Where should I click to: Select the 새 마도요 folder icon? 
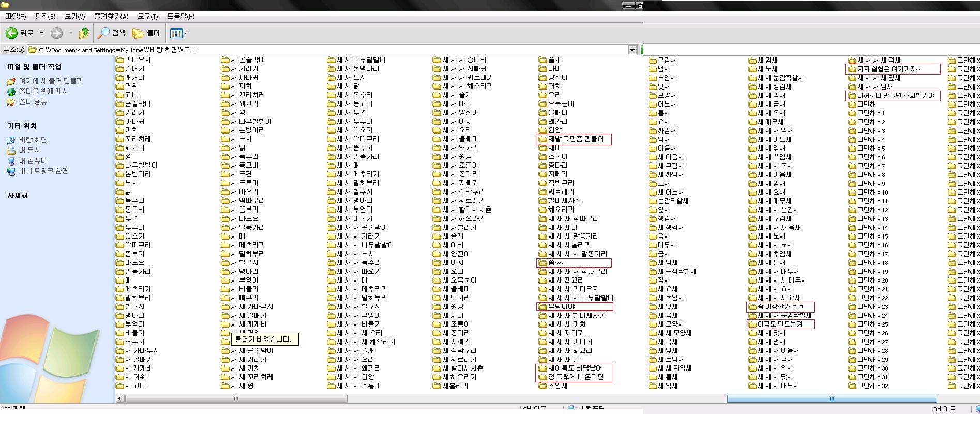(x=225, y=218)
